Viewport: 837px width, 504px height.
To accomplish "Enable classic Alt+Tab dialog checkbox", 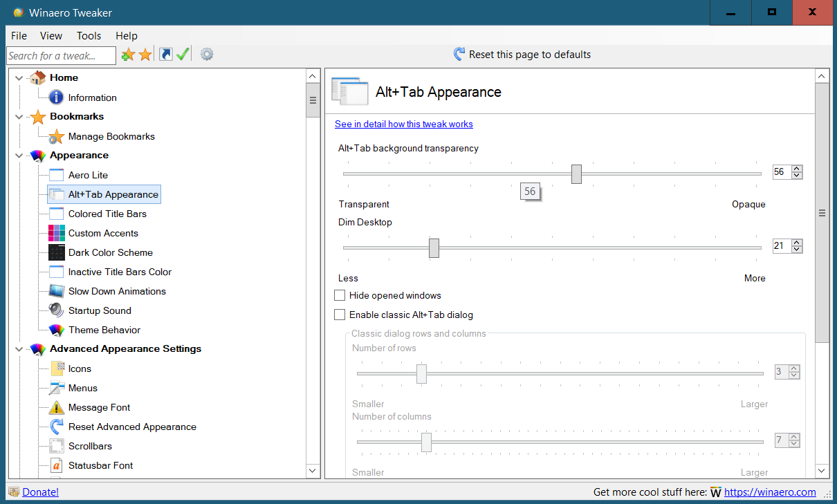I will pyautogui.click(x=340, y=315).
